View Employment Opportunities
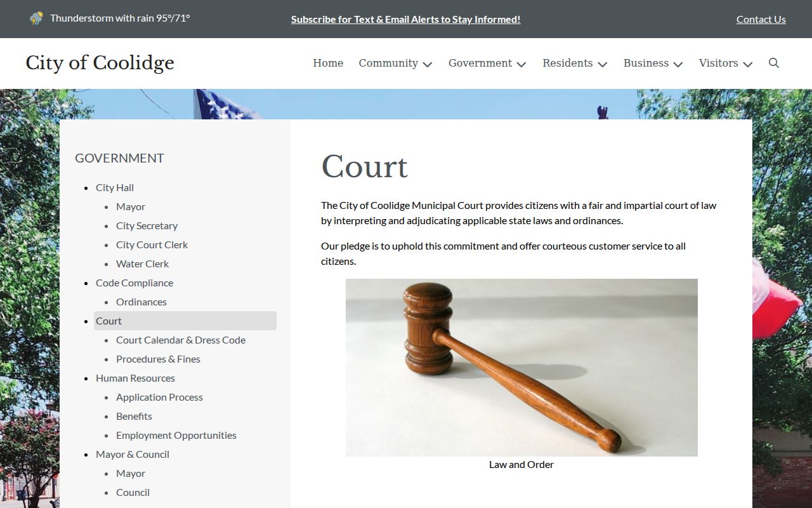This screenshot has height=508, width=812. click(176, 435)
